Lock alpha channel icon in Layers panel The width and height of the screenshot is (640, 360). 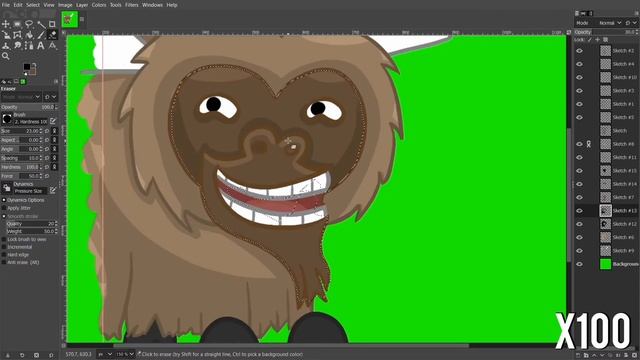tap(606, 40)
